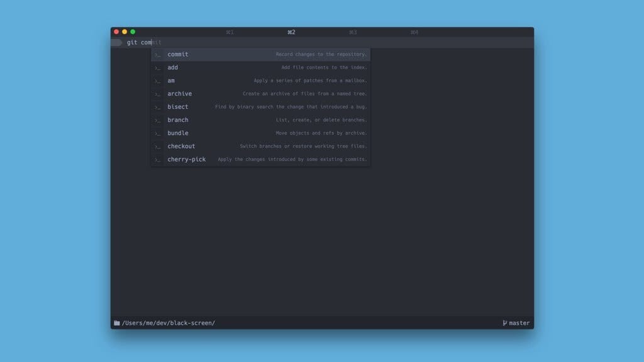Switch to tab ⌘3
Image resolution: width=644 pixels, height=362 pixels.
click(x=353, y=32)
